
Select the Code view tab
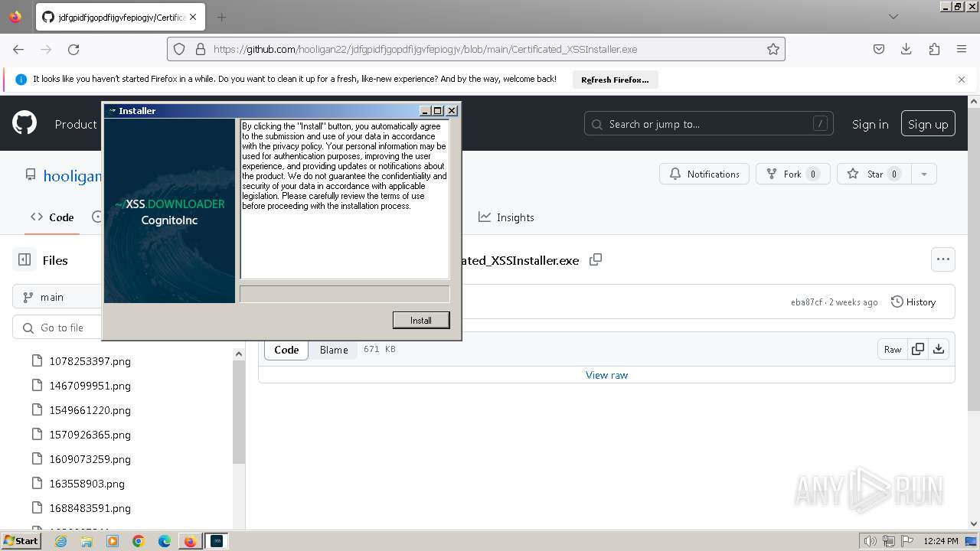(286, 350)
